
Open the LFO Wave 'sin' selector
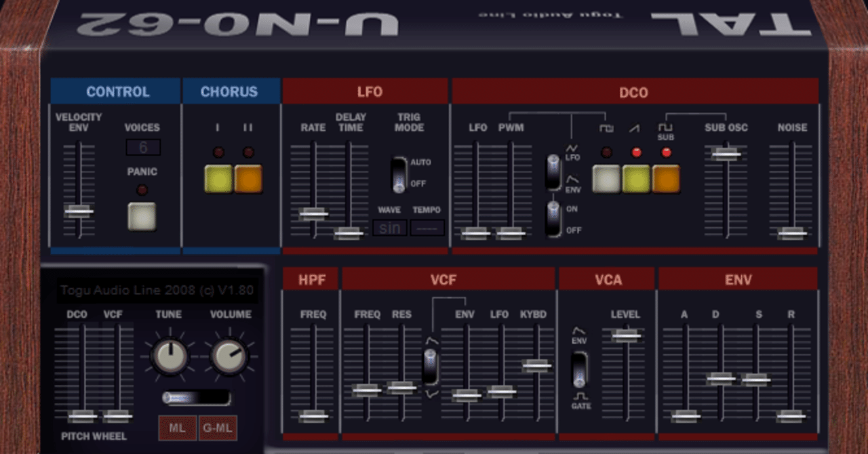point(390,228)
